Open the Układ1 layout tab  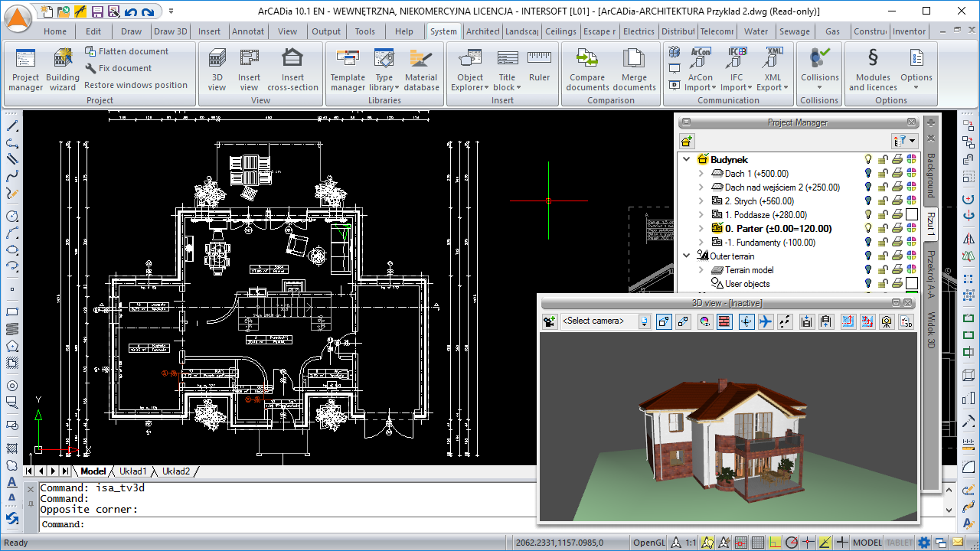point(133,471)
